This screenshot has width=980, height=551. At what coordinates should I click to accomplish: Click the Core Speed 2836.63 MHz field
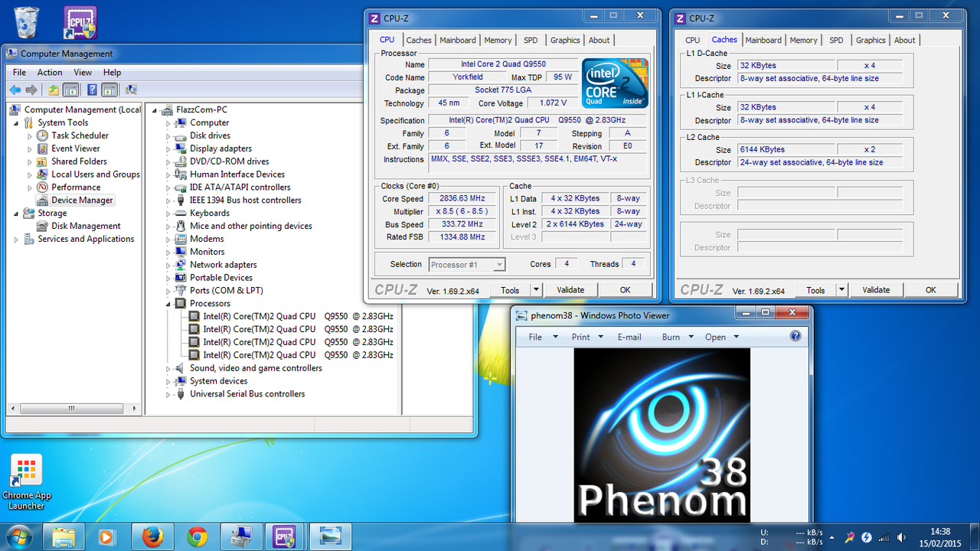tap(463, 199)
